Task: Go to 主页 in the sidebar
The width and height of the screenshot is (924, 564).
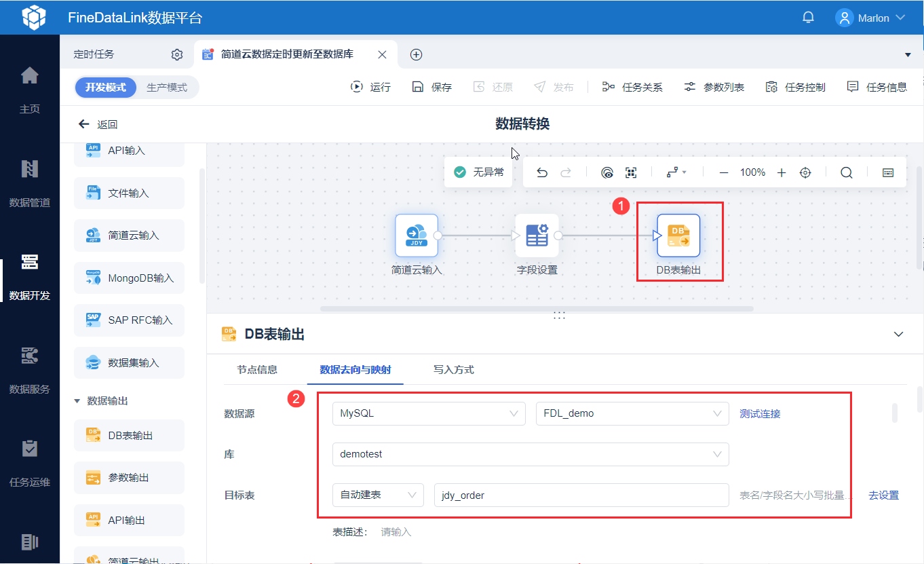Action: click(x=30, y=88)
